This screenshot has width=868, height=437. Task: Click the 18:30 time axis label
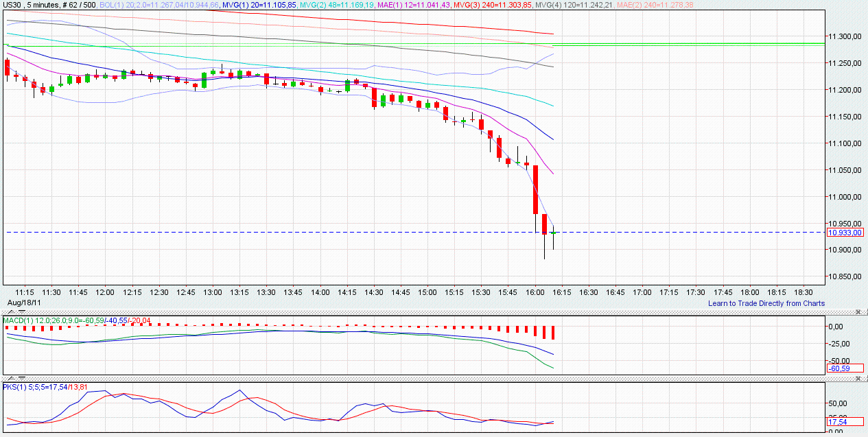click(x=804, y=292)
